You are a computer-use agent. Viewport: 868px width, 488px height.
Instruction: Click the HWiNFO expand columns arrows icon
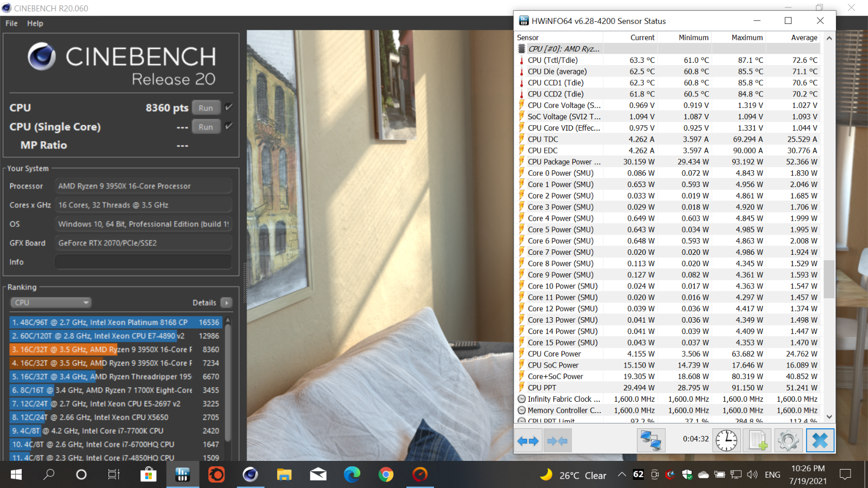point(528,441)
